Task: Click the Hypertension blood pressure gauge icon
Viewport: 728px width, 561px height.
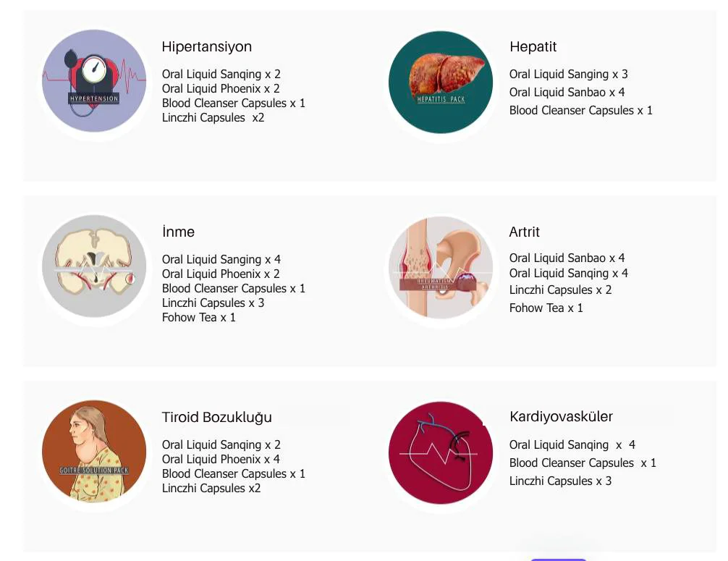Action: click(94, 81)
